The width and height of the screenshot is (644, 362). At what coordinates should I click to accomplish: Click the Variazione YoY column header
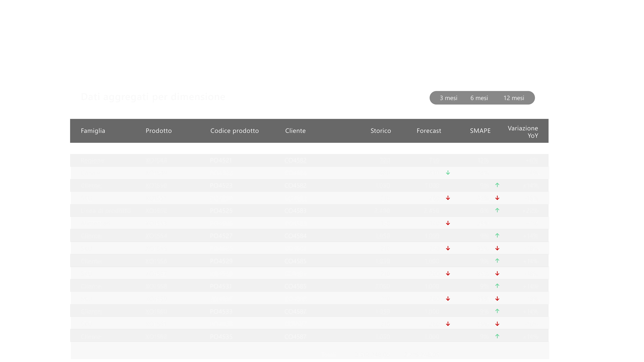tap(523, 132)
